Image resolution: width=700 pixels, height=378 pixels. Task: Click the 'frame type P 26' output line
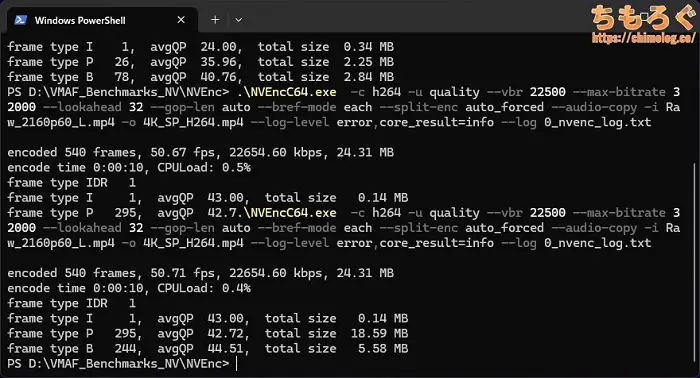(x=200, y=62)
